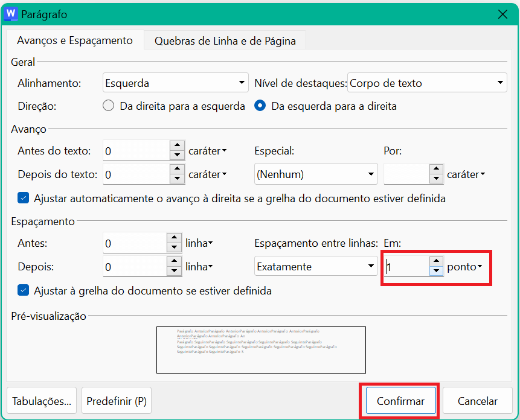Select the Da direita para a esquerda option
The width and height of the screenshot is (520, 420).
[110, 105]
